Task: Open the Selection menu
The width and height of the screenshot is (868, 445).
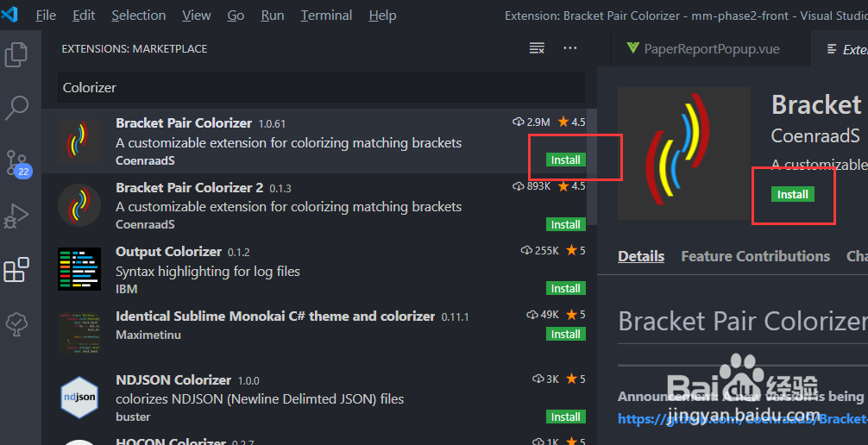Action: tap(138, 16)
